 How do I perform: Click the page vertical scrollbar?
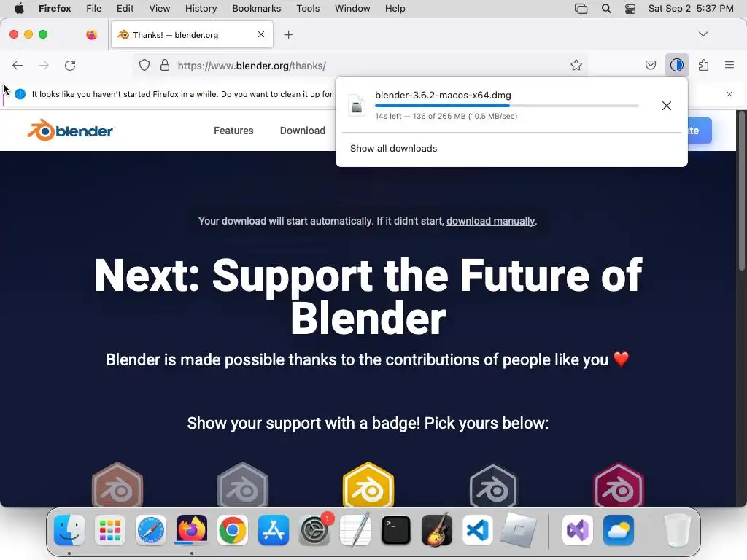[x=741, y=190]
